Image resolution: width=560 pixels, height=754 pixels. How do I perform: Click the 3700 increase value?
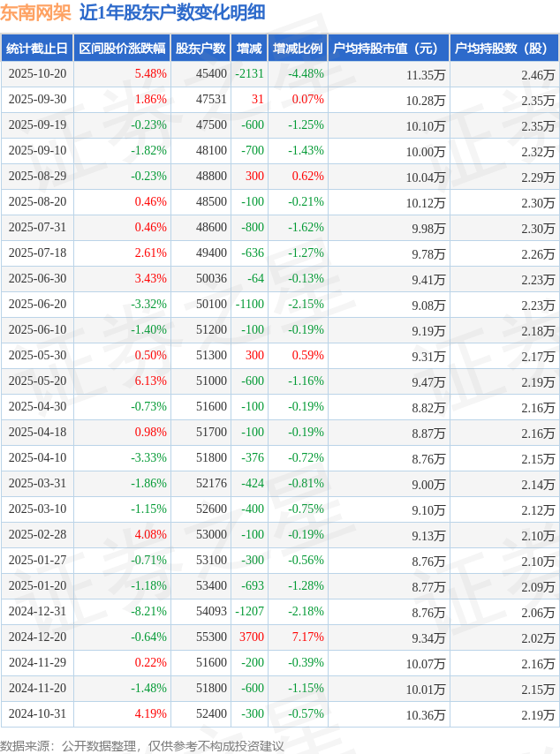pos(252,637)
